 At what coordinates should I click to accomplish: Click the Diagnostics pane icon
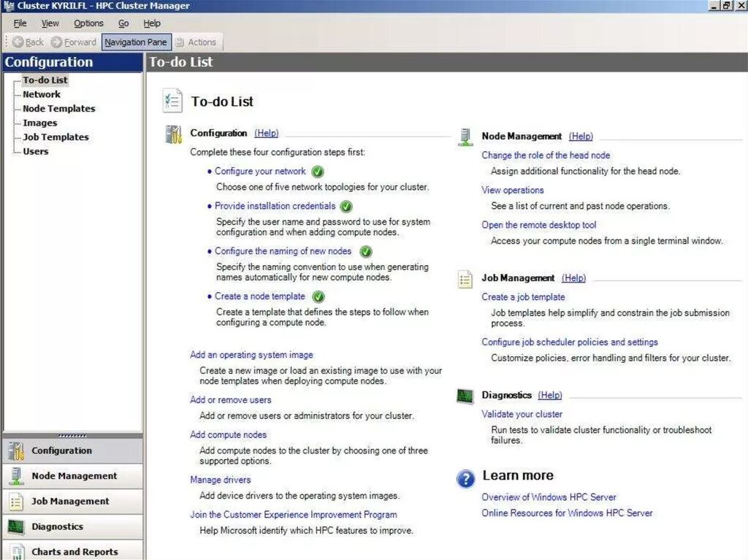point(16,526)
